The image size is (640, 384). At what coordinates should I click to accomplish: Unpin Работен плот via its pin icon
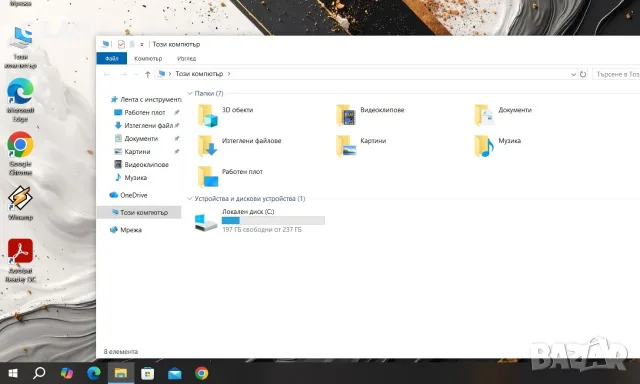tap(177, 113)
